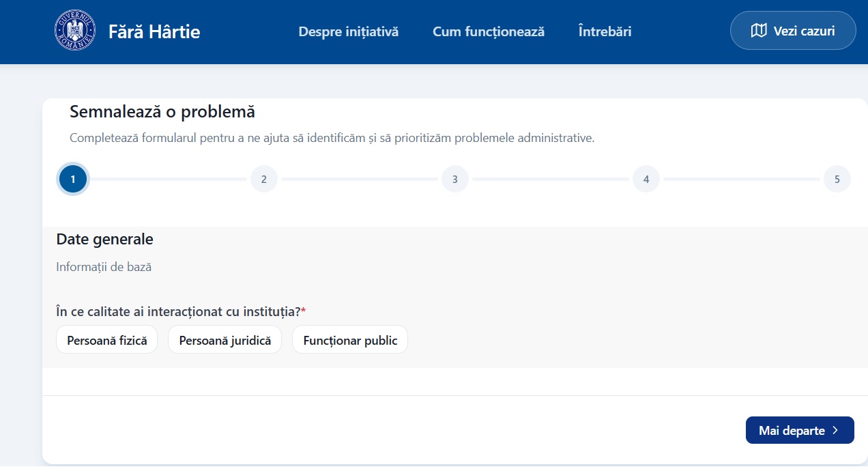
Task: Pick the Funcționar public option
Action: (350, 340)
